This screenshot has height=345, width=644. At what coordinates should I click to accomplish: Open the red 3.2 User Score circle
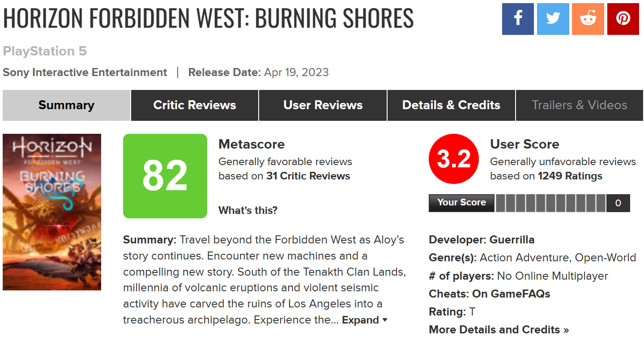click(x=454, y=159)
